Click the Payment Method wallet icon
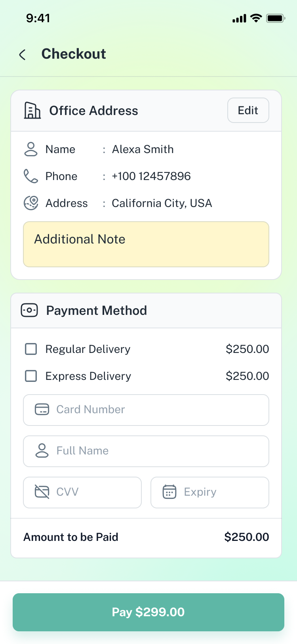This screenshot has width=297, height=644. [29, 310]
